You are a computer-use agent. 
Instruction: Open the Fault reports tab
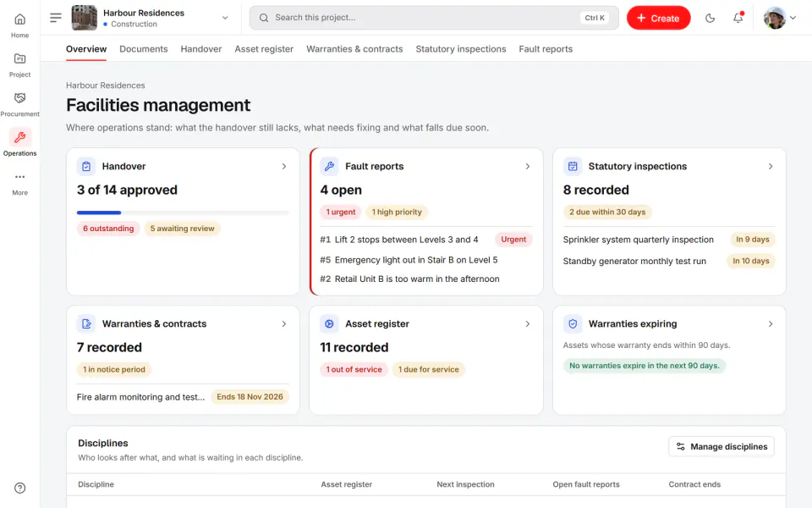click(546, 49)
